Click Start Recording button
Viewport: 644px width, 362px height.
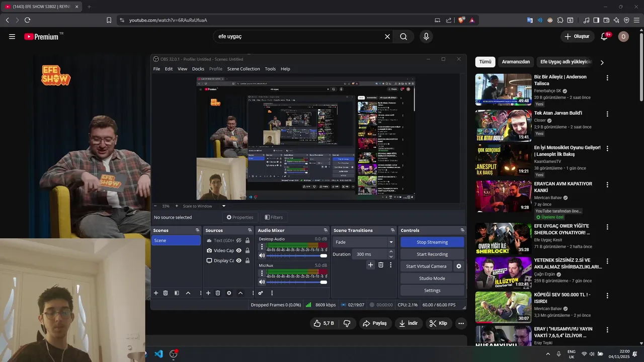pyautogui.click(x=432, y=254)
